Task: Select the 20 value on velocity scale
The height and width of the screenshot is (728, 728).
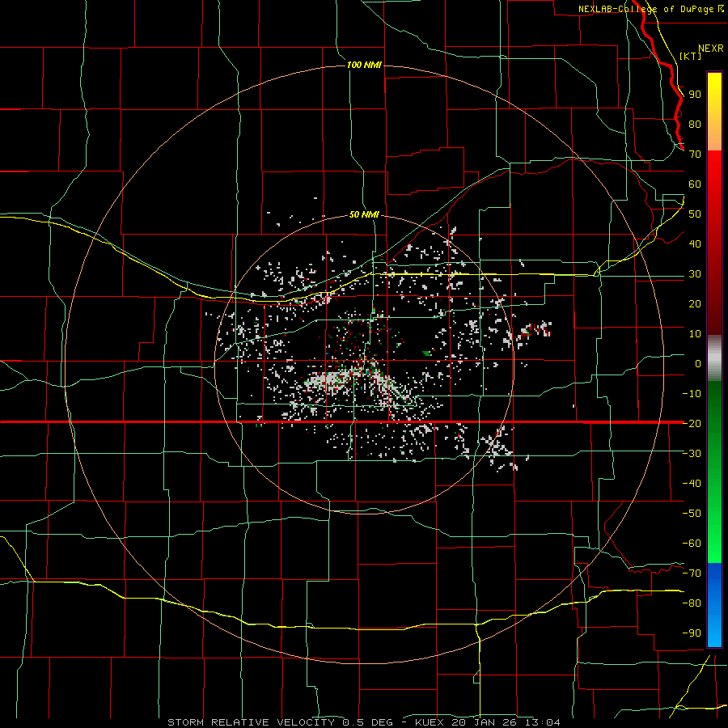Action: tap(695, 304)
